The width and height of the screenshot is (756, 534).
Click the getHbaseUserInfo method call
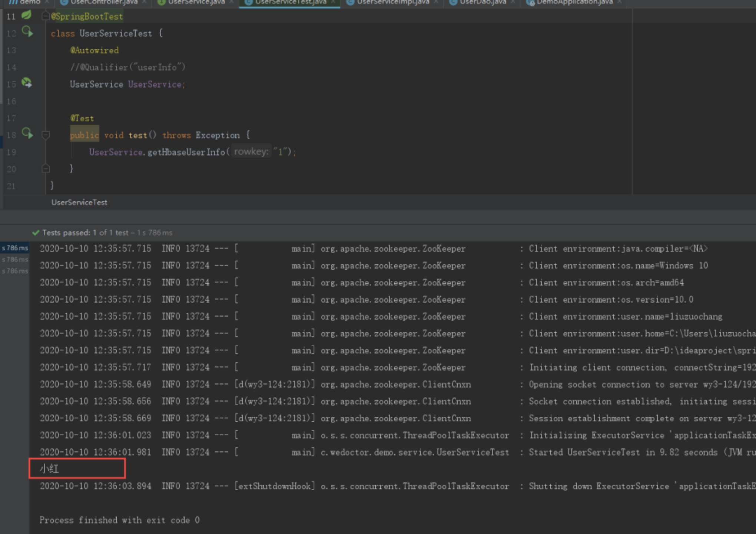tap(186, 152)
